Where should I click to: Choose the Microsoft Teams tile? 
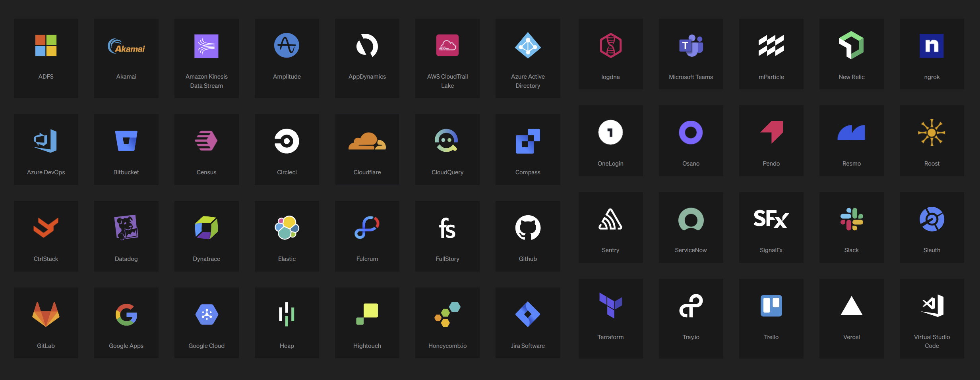pyautogui.click(x=691, y=54)
